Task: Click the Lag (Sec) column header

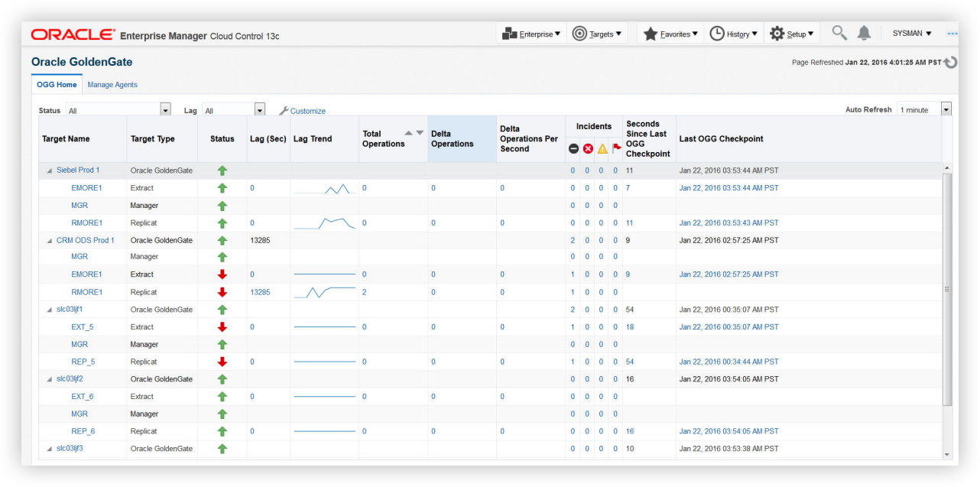Action: coord(268,139)
